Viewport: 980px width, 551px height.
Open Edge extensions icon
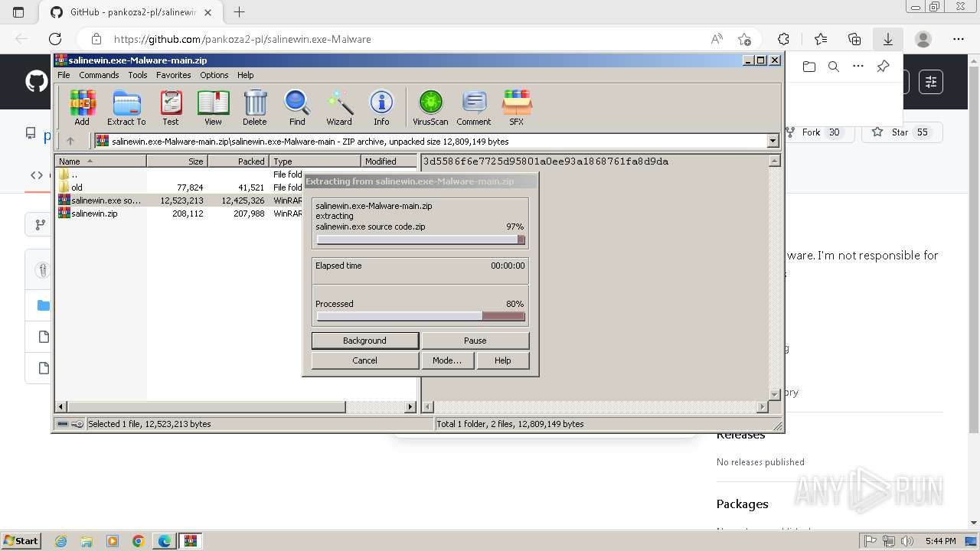click(783, 39)
